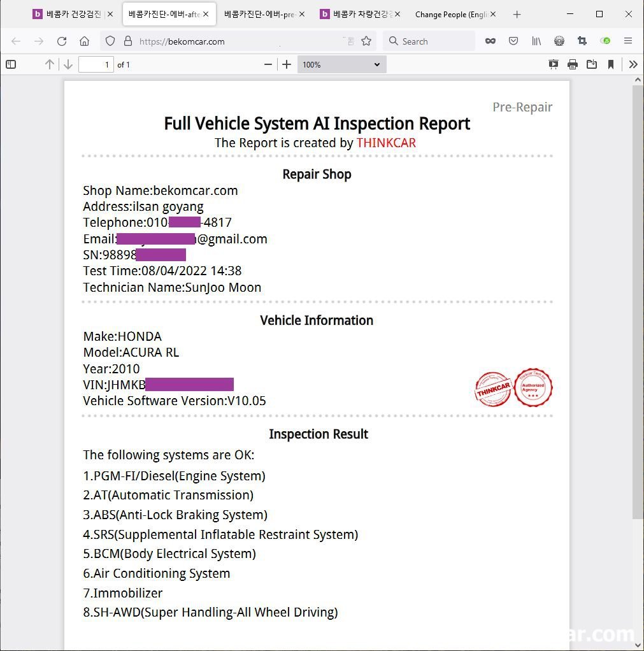Click the browser forward arrow

click(x=39, y=41)
